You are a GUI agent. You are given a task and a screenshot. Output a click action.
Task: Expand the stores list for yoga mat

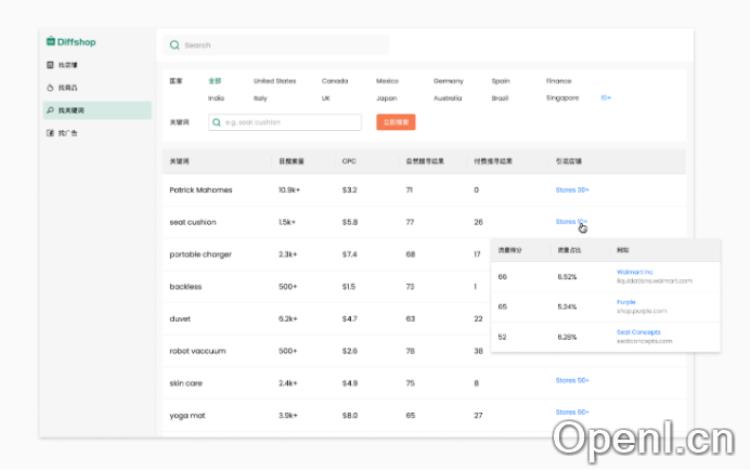click(572, 412)
